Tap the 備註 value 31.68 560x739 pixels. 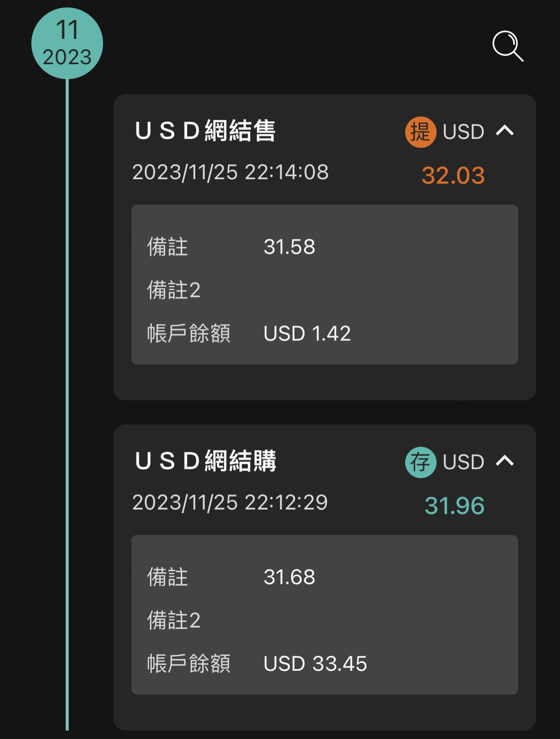point(289,577)
